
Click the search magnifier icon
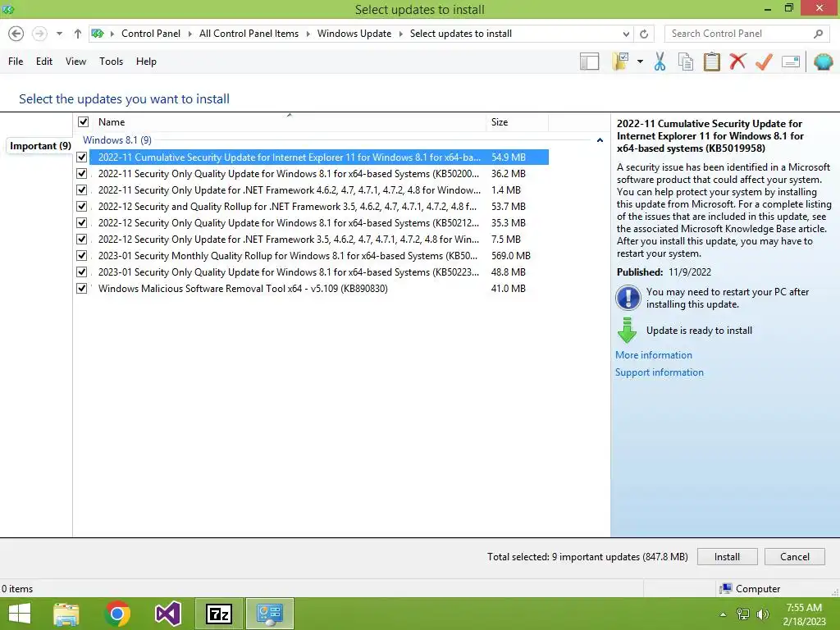818,34
